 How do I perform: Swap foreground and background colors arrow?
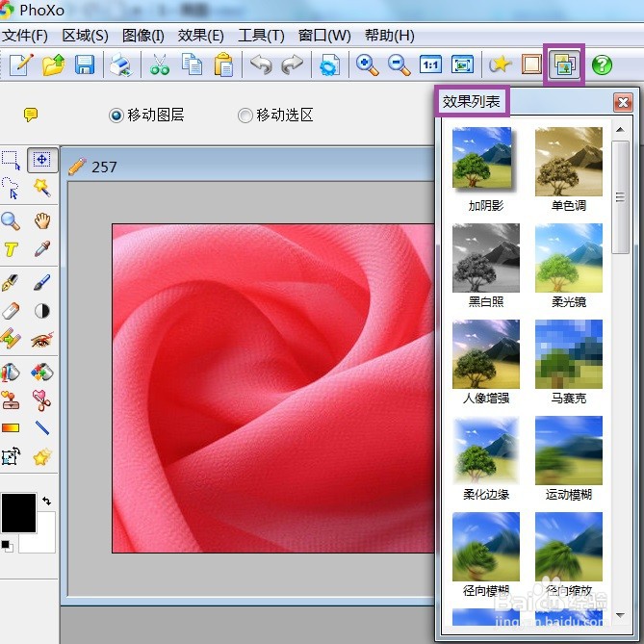click(47, 501)
